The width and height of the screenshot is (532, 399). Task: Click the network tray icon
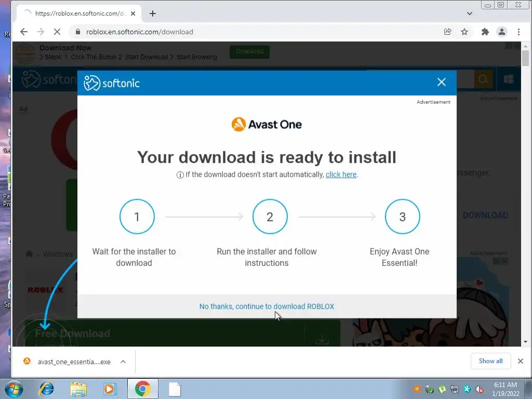pyautogui.click(x=455, y=390)
